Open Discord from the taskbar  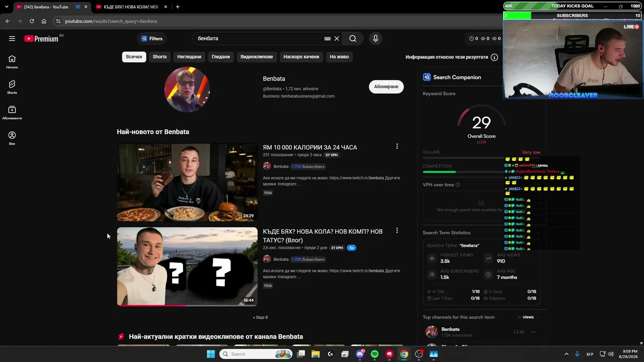pyautogui.click(x=360, y=354)
